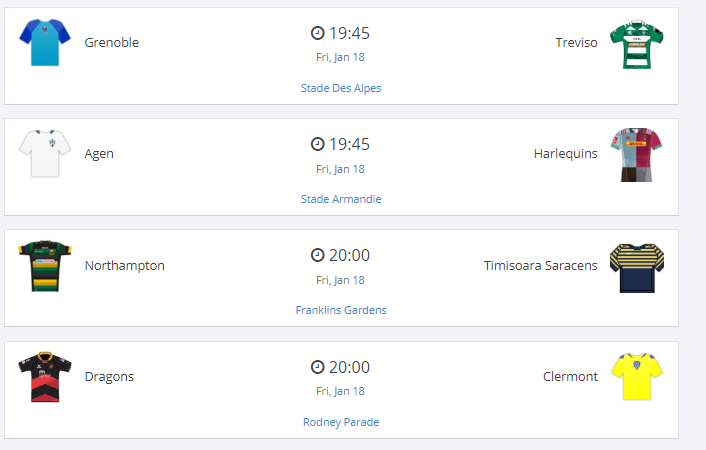Click the 20:00 kickoff time for Northampton match

(x=350, y=255)
